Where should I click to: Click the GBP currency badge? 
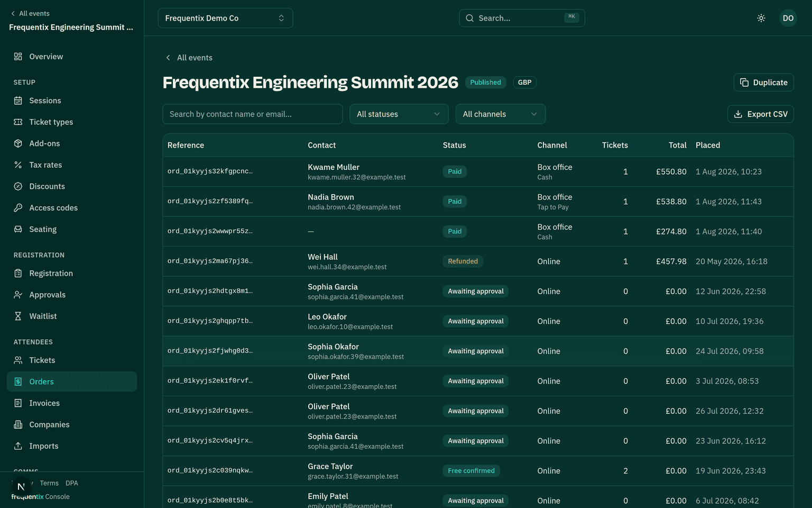[x=524, y=83]
